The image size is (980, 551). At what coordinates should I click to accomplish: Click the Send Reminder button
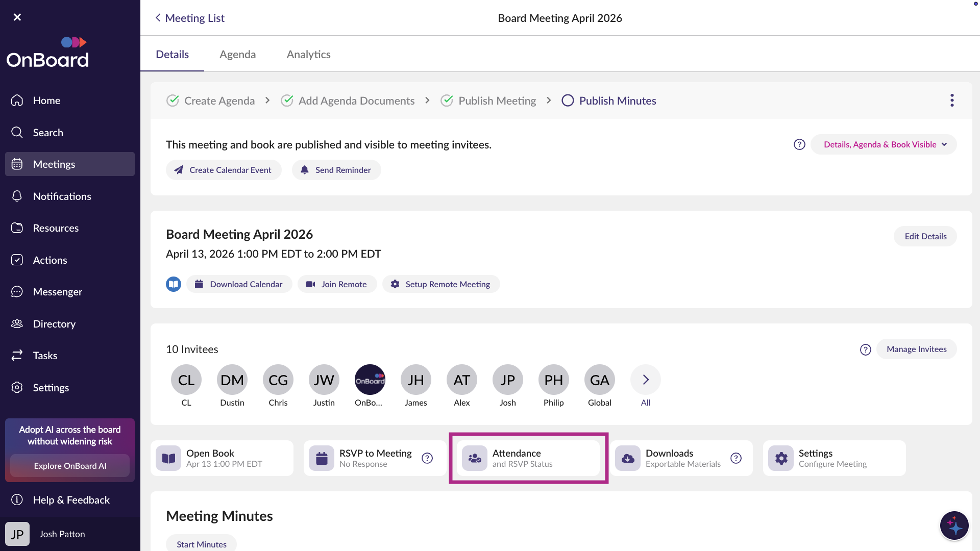[x=336, y=170]
